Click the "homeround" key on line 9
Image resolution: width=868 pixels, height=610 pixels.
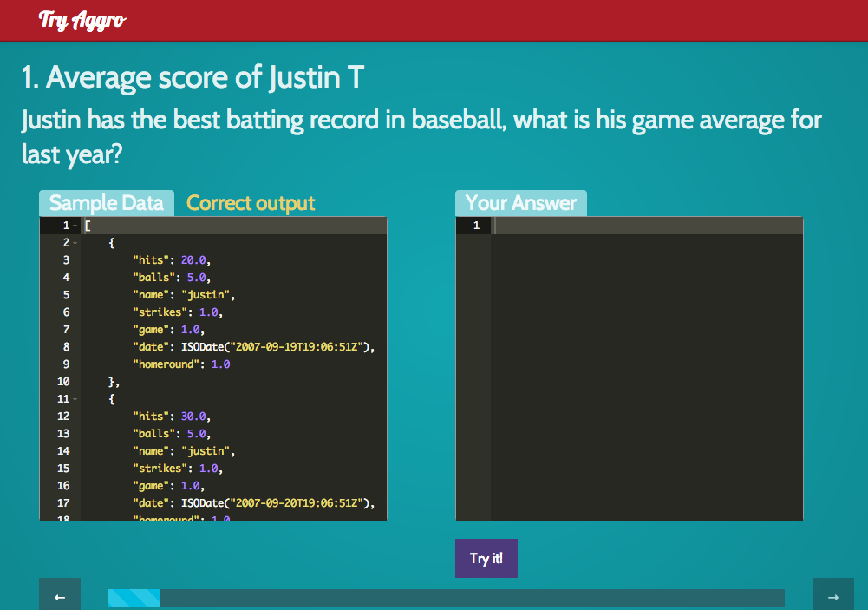(167, 364)
